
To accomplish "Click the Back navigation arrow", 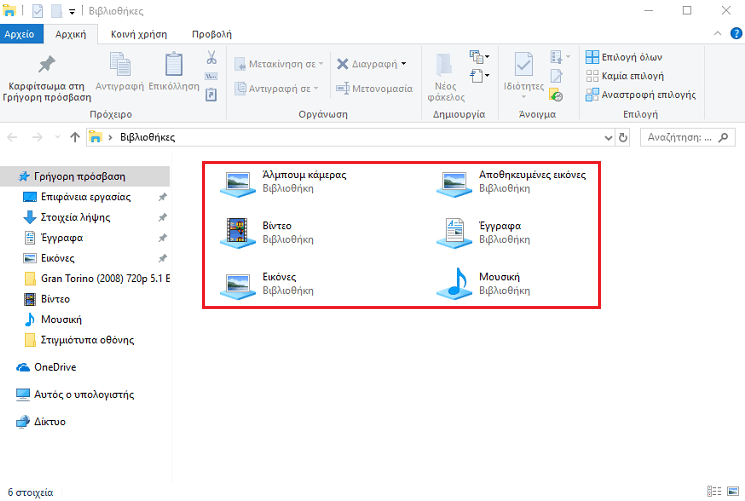I will pos(12,137).
